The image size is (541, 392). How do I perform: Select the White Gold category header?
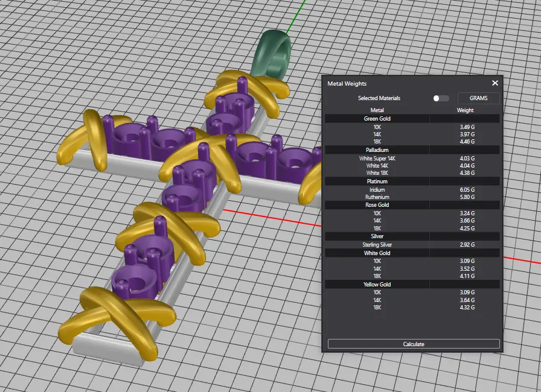point(377,253)
